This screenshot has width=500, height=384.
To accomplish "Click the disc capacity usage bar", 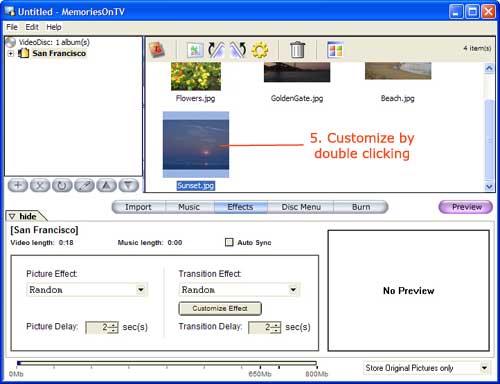I will pyautogui.click(x=167, y=363).
